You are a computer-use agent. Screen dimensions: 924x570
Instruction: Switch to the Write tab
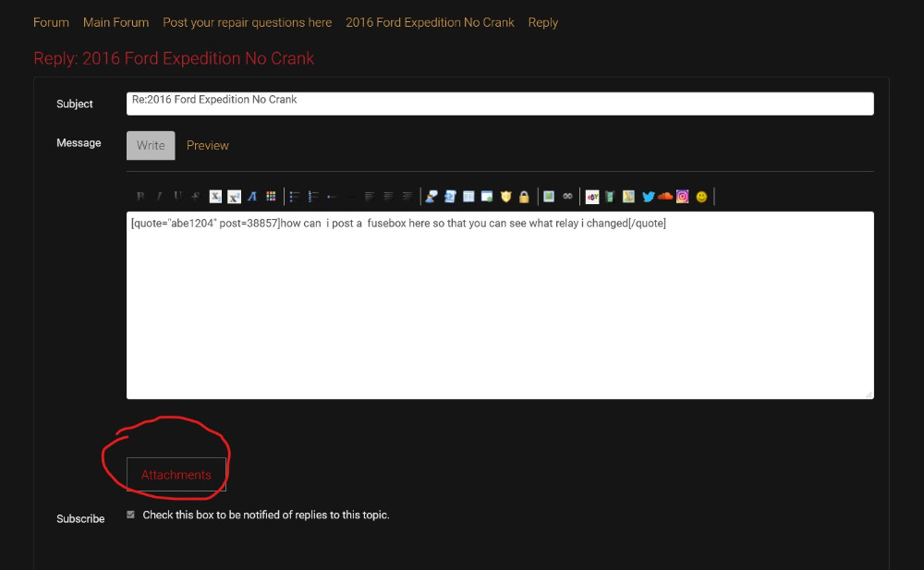click(151, 146)
